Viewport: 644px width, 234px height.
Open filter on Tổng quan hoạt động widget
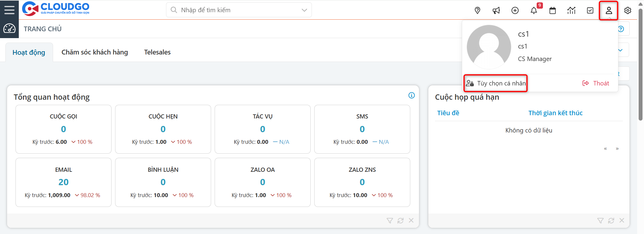(x=390, y=221)
